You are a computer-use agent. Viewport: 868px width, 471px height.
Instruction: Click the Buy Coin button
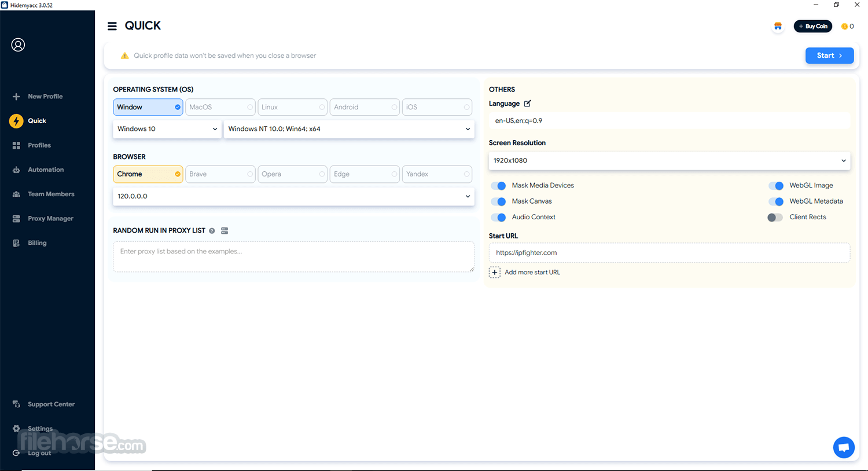pos(813,26)
